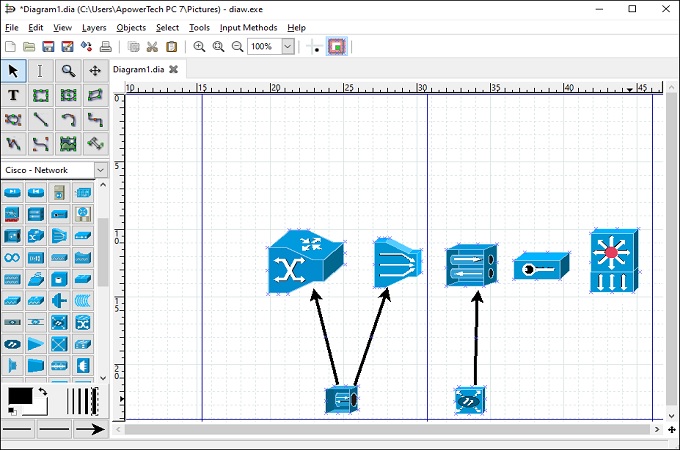The image size is (680, 450).
Task: Pick the Scroll around diagram tool
Action: pyautogui.click(x=95, y=71)
